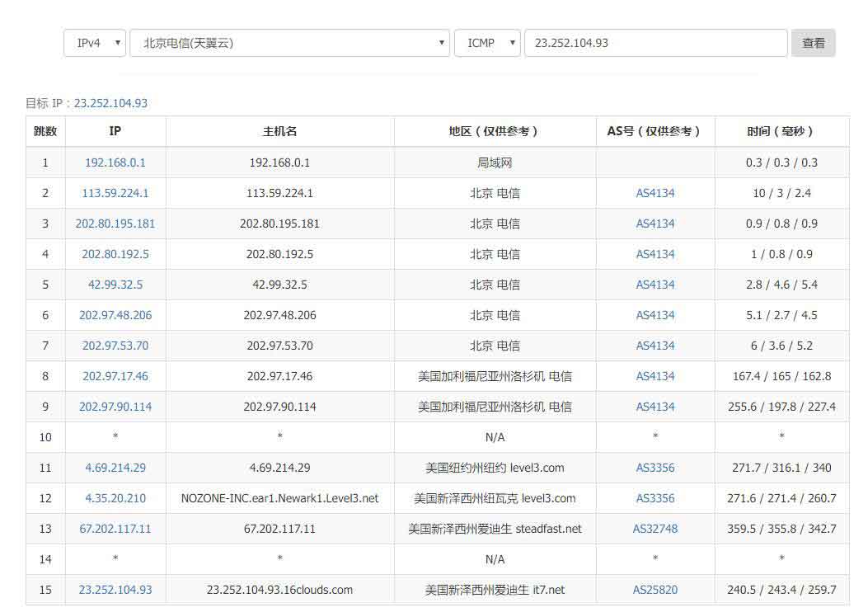The image size is (868, 612).
Task: Click time cell 271.6 / 271.4 / 260.7
Action: pyautogui.click(x=781, y=498)
